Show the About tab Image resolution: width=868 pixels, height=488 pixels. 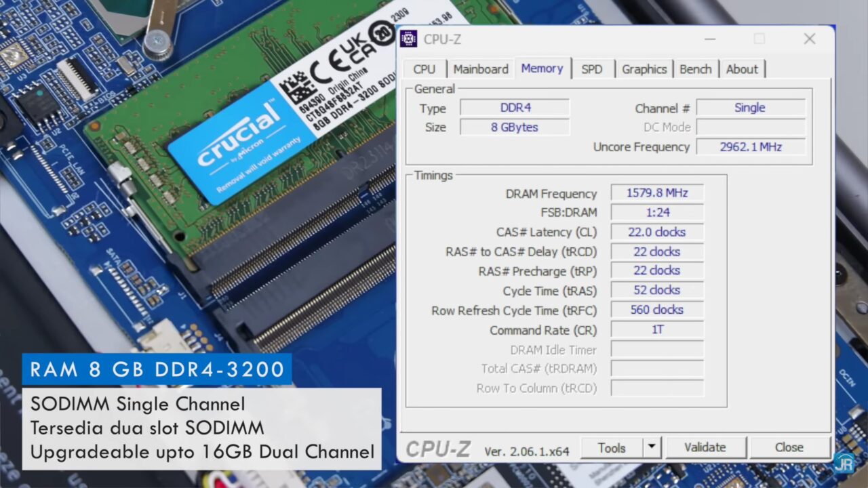tap(742, 69)
